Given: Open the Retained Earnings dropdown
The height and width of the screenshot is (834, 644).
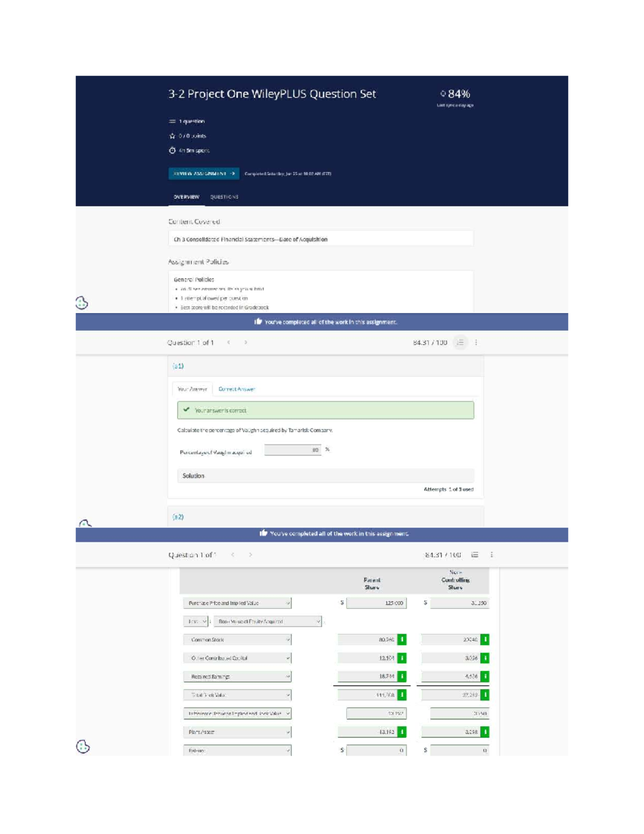Looking at the screenshot, I should (237, 677).
